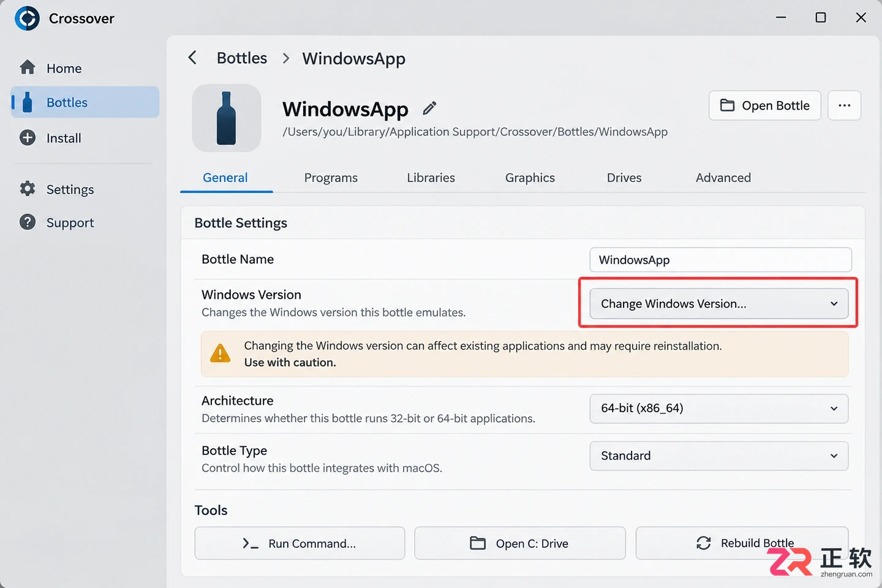The height and width of the screenshot is (588, 882).
Task: Open the Architecture 64-bit dropdown
Action: (x=719, y=409)
